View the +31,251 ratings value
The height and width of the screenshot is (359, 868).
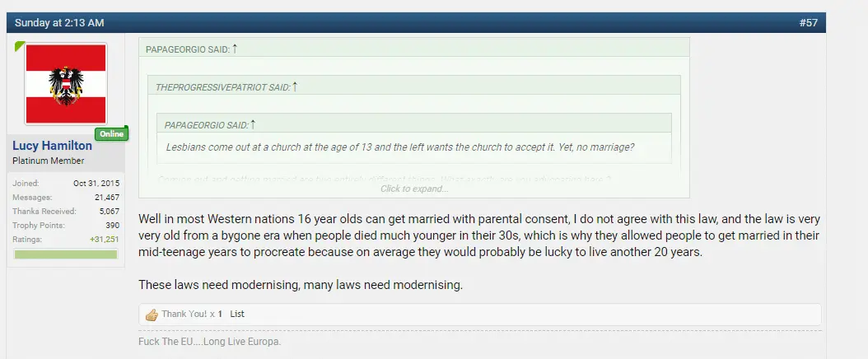105,239
